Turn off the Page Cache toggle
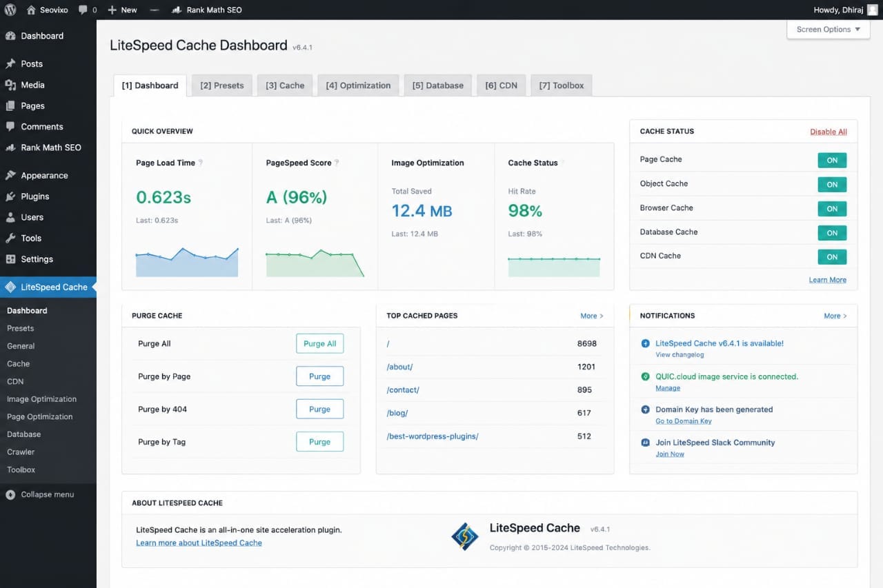Screen dimensions: 883x588 pos(832,161)
